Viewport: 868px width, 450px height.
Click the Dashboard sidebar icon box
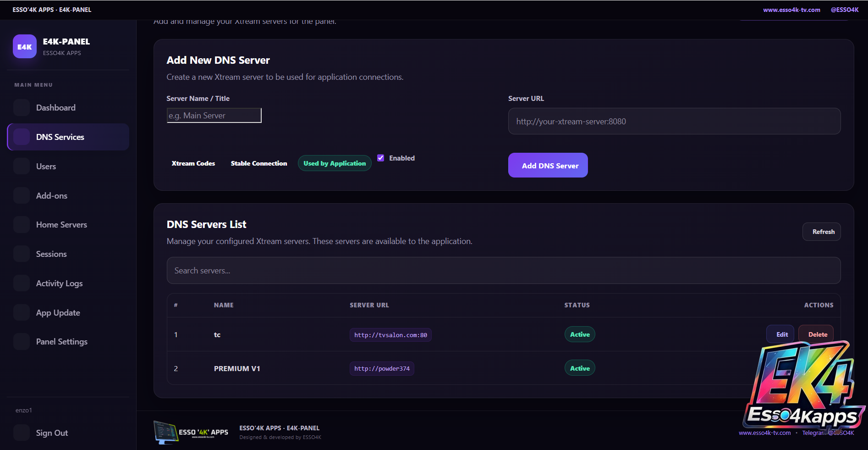[22, 107]
